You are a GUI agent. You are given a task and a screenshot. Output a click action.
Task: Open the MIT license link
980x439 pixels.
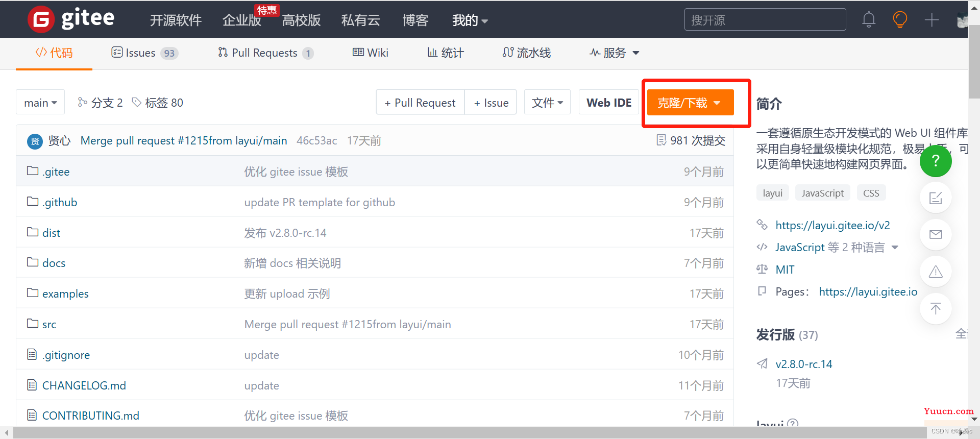click(785, 270)
